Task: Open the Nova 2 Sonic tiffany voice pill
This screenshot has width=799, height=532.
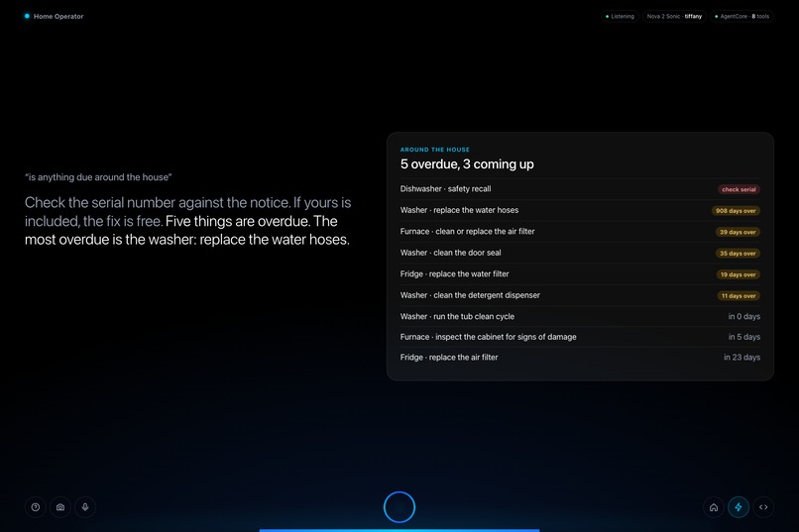Action: tap(674, 16)
